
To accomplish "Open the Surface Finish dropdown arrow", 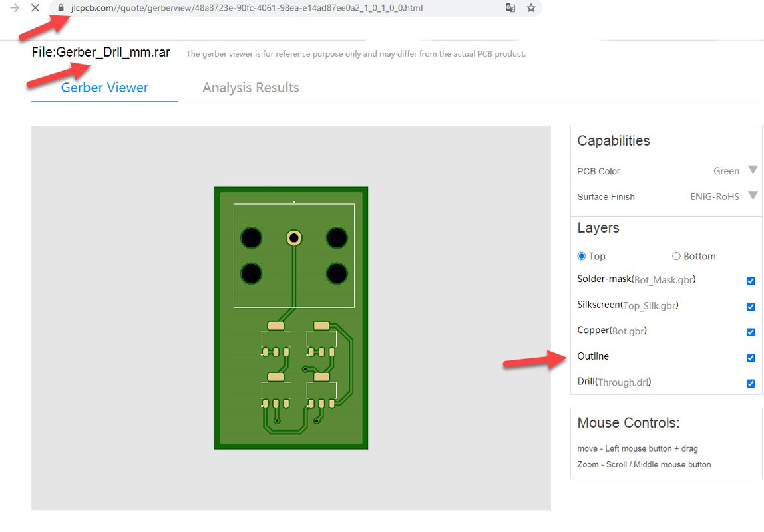I will 753,196.
